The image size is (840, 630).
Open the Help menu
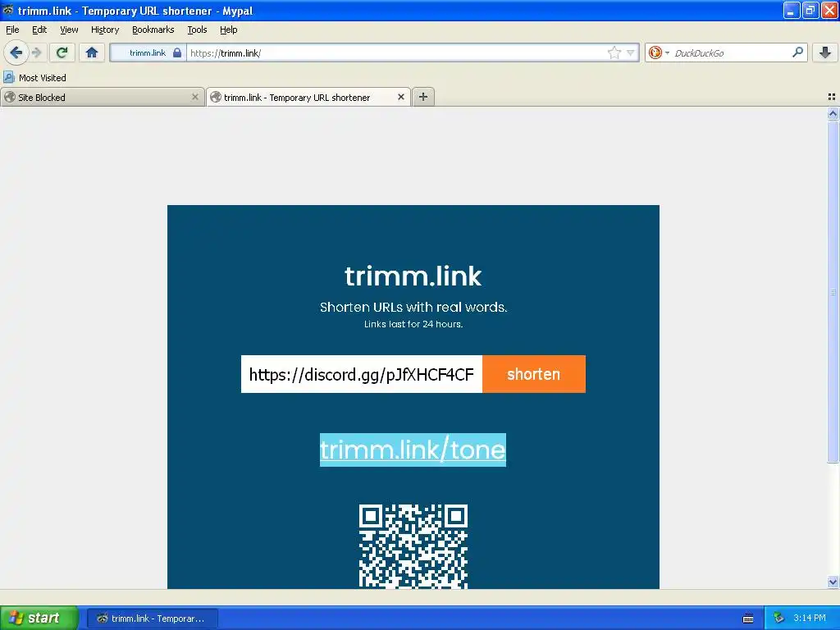coord(228,30)
